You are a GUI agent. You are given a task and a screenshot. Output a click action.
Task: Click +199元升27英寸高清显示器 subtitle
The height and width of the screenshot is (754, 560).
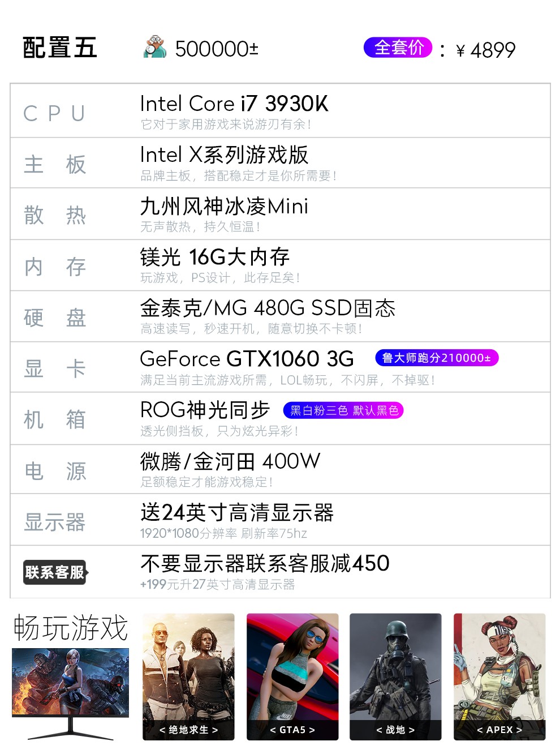[218, 584]
